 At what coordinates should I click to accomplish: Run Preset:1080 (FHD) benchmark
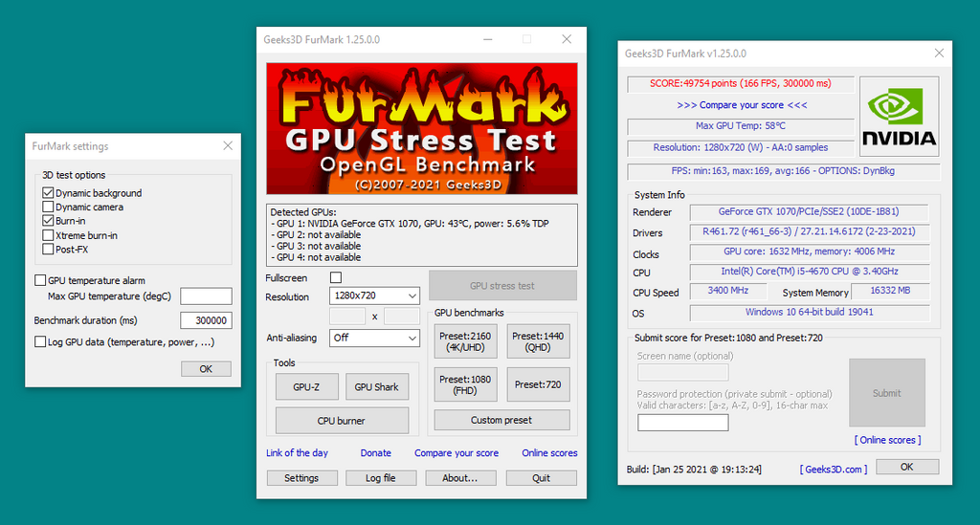(466, 384)
